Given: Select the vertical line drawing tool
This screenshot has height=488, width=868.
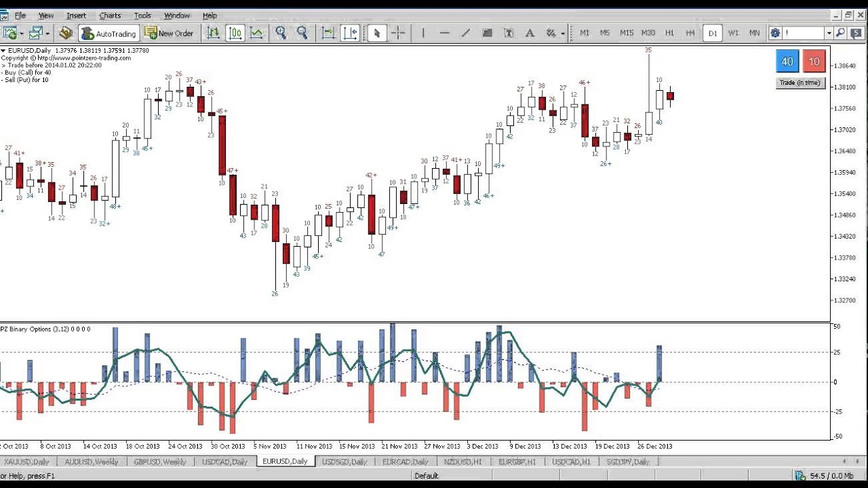Looking at the screenshot, I should (x=423, y=33).
